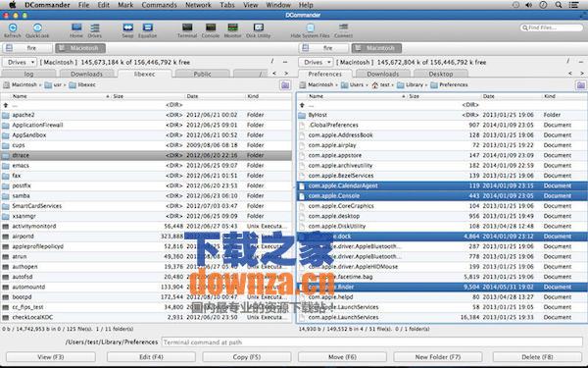The width and height of the screenshot is (588, 368).
Task: Click left panel favorites folder icon
Action: click(285, 85)
